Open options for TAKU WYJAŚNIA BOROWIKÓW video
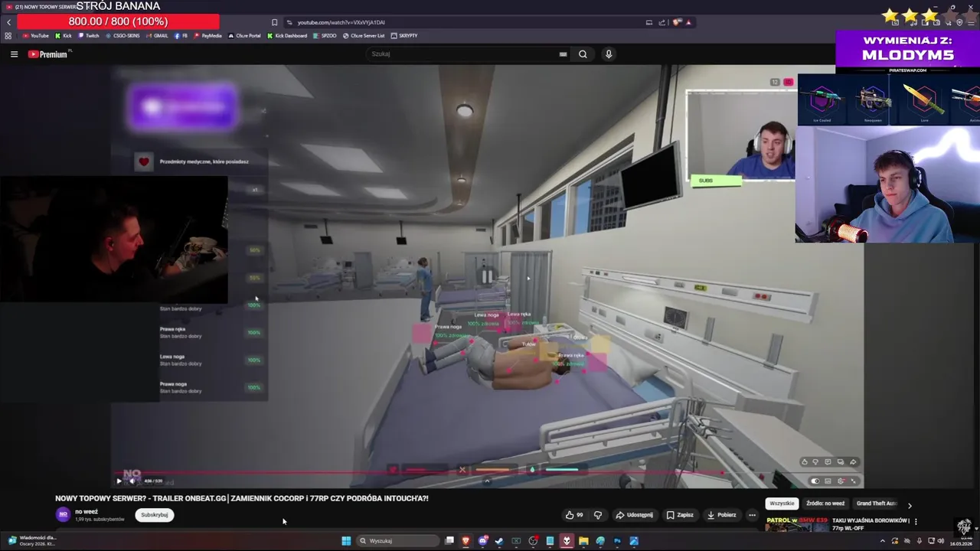 [x=916, y=522]
